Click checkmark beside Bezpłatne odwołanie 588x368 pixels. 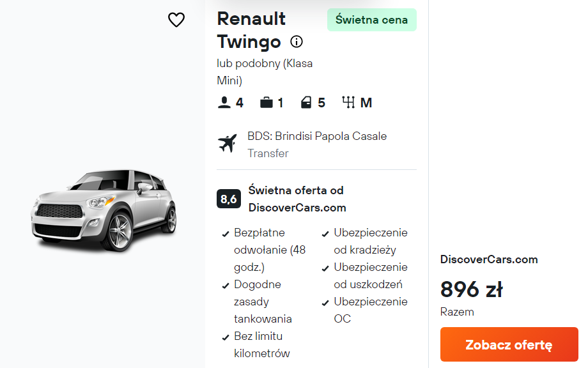point(225,234)
